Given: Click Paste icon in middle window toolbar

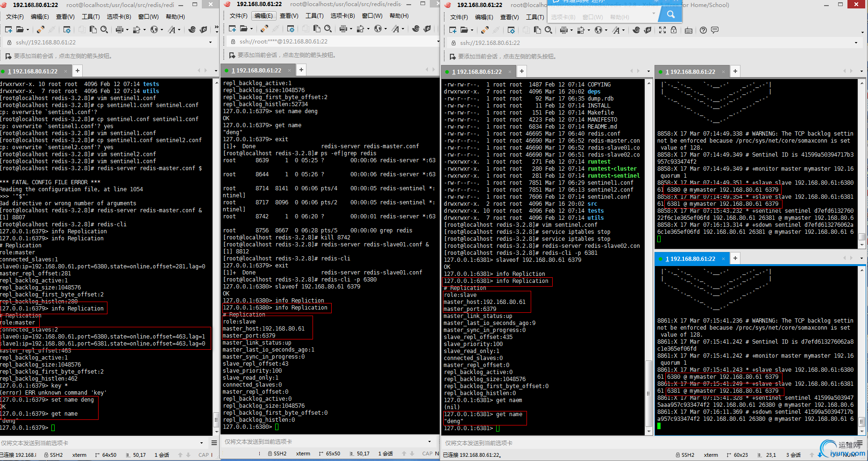Looking at the screenshot, I should pos(317,29).
